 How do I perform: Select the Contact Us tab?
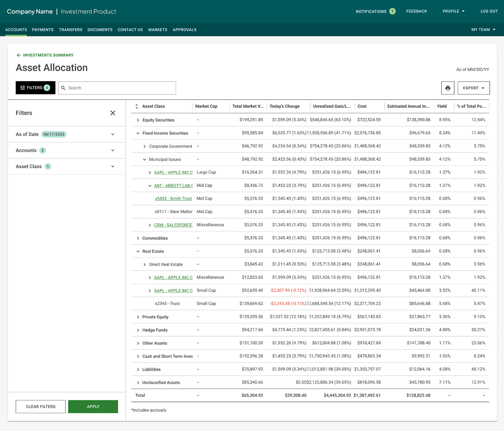point(130,30)
